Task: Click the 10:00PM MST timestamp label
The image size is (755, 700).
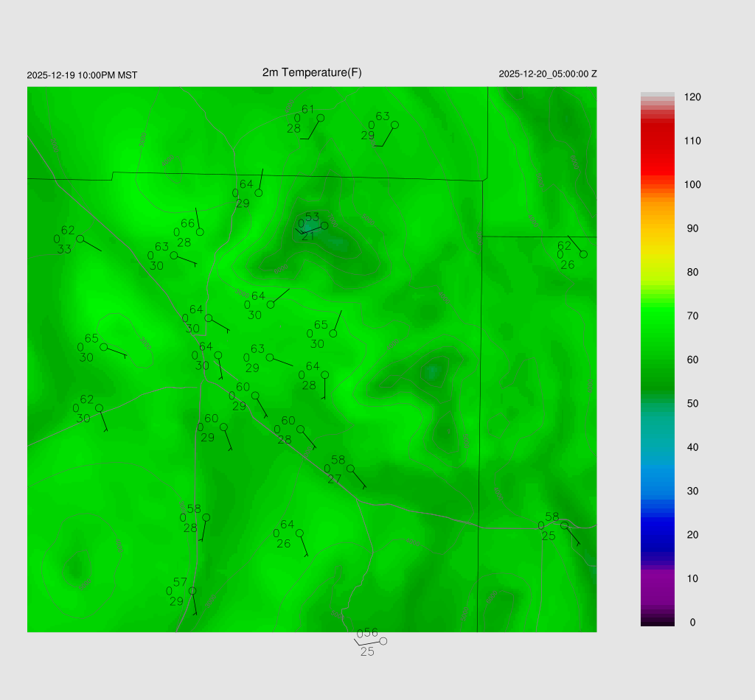Action: [82, 75]
